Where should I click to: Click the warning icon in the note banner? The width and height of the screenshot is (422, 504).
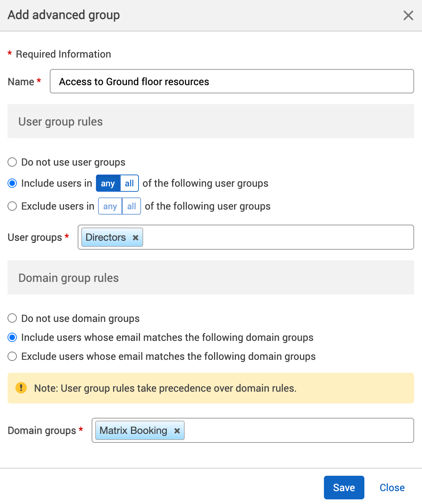click(x=21, y=388)
